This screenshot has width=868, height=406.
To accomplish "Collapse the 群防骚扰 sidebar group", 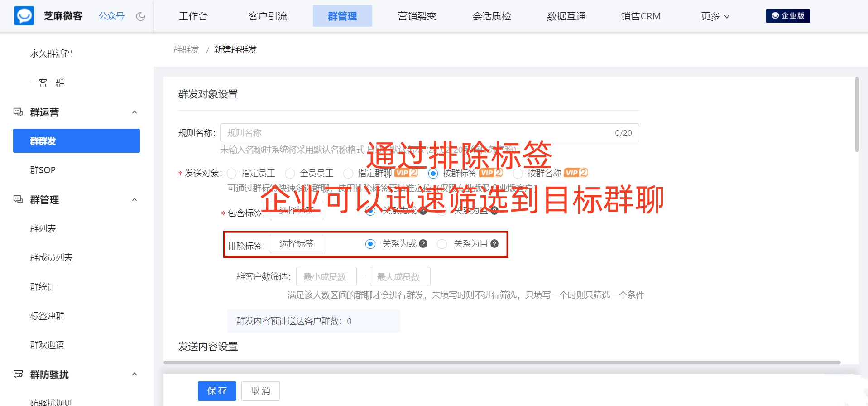I will point(134,374).
